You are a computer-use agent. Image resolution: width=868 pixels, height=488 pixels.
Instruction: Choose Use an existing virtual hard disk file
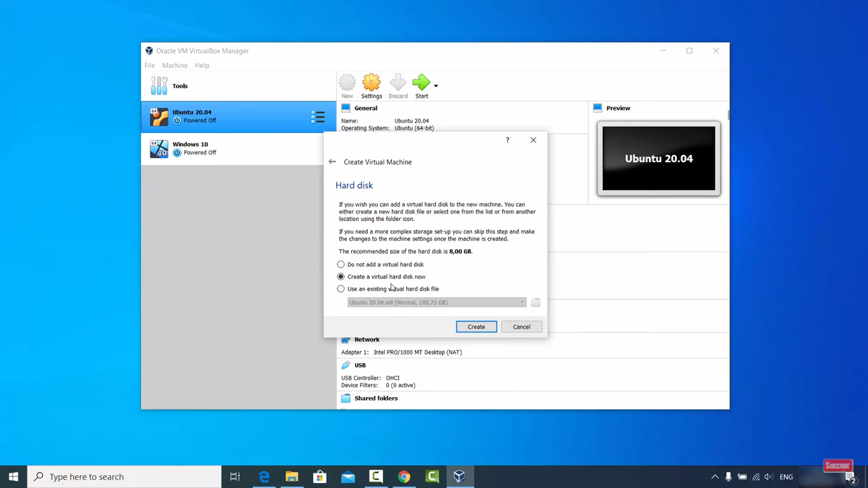388,288
